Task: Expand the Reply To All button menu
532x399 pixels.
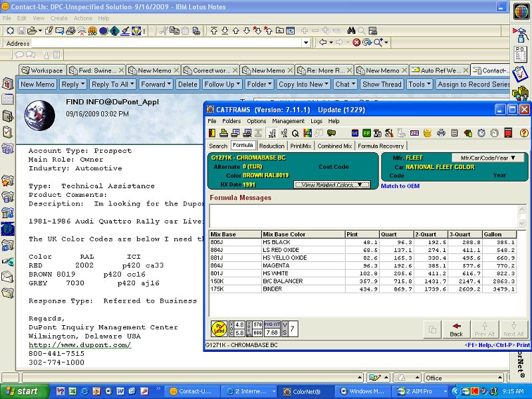Action: (x=113, y=84)
